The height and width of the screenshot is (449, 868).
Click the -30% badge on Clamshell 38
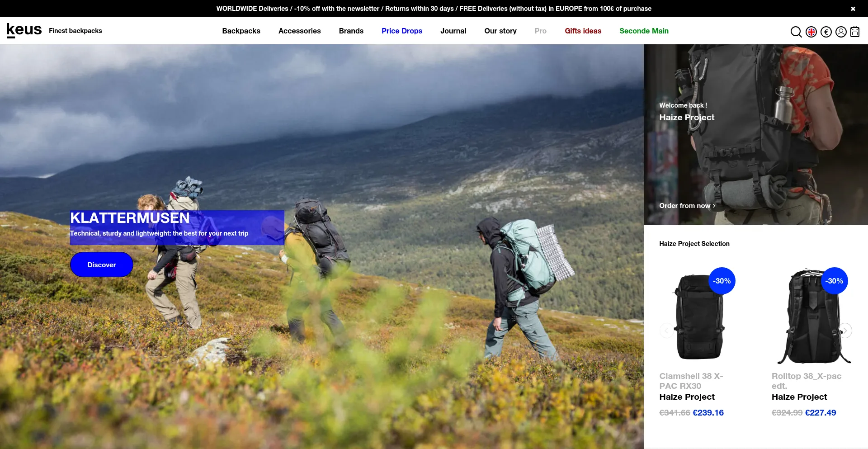click(x=722, y=281)
